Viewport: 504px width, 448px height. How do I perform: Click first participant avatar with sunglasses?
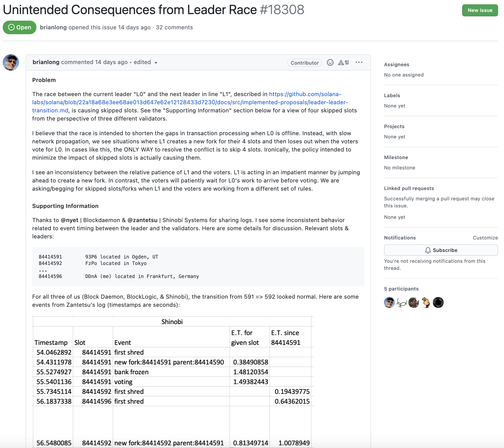point(389,302)
